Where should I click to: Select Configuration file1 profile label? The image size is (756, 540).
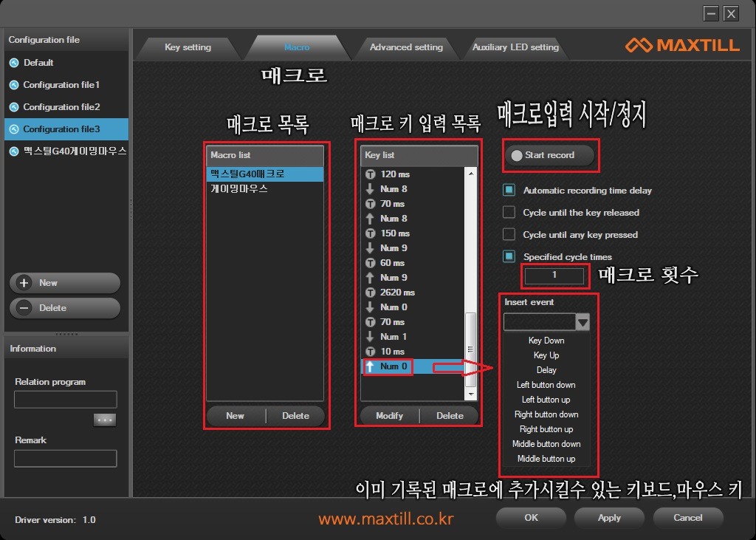[x=62, y=85]
